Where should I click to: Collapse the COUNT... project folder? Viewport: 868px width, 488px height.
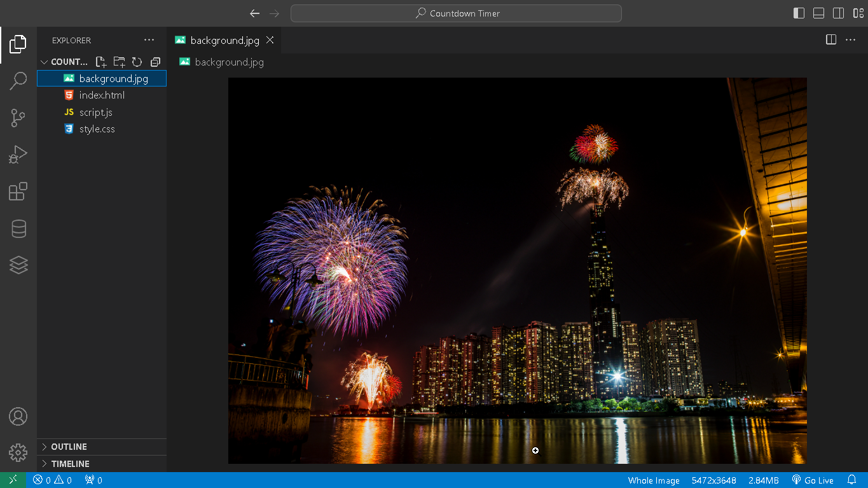click(x=64, y=62)
